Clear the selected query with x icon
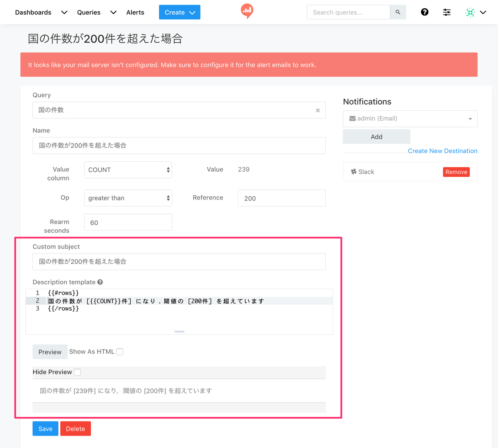The height and width of the screenshot is (448, 498). tap(318, 110)
